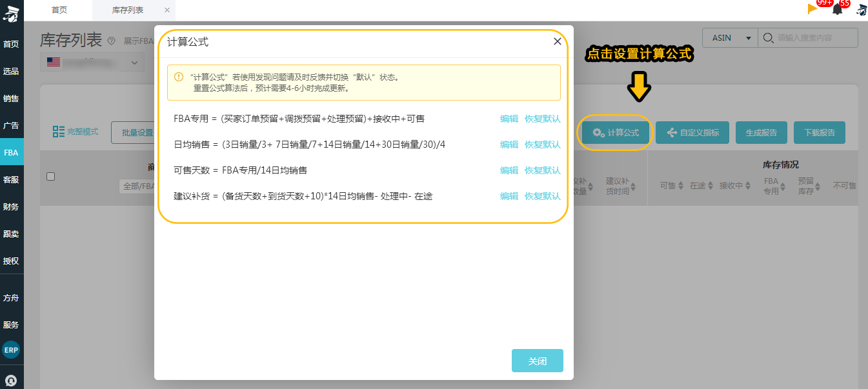The height and width of the screenshot is (389, 868).
Task: Close the 计算公式 dialog with X icon
Action: pyautogui.click(x=558, y=42)
